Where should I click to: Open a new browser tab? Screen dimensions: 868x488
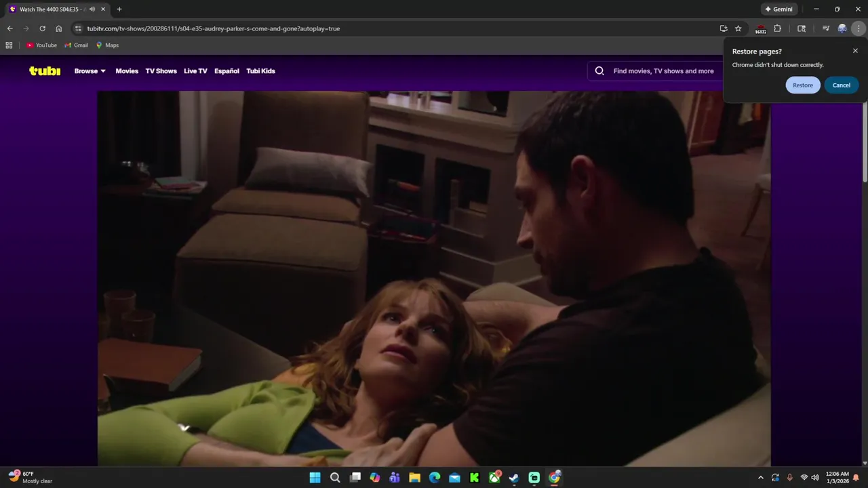(x=119, y=9)
